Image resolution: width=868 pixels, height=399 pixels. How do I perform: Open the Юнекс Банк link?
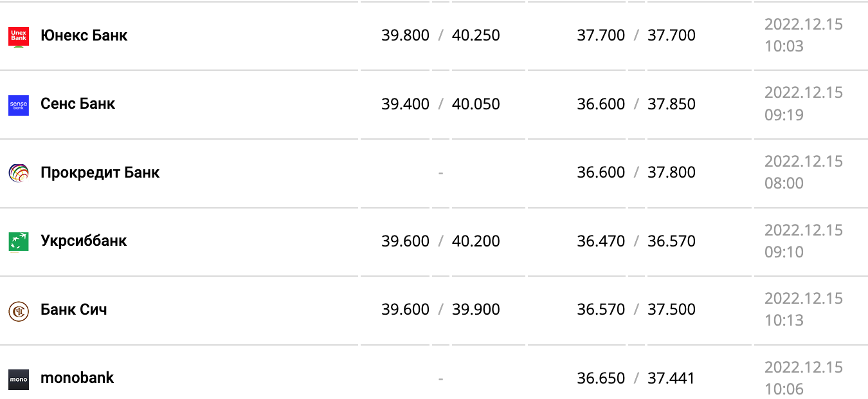[x=84, y=35]
